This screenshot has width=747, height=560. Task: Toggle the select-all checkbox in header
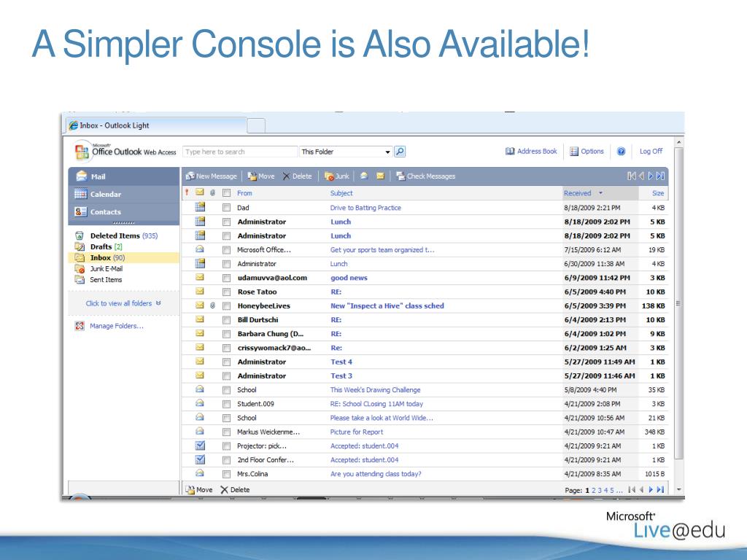[x=226, y=192]
